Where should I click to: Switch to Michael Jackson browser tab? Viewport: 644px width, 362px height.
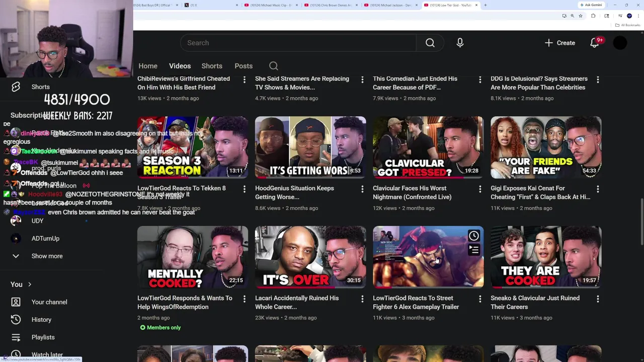pos(391,5)
